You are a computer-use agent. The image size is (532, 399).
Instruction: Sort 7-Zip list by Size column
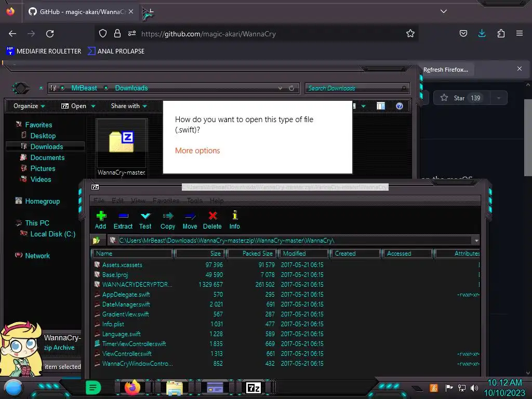pyautogui.click(x=199, y=254)
